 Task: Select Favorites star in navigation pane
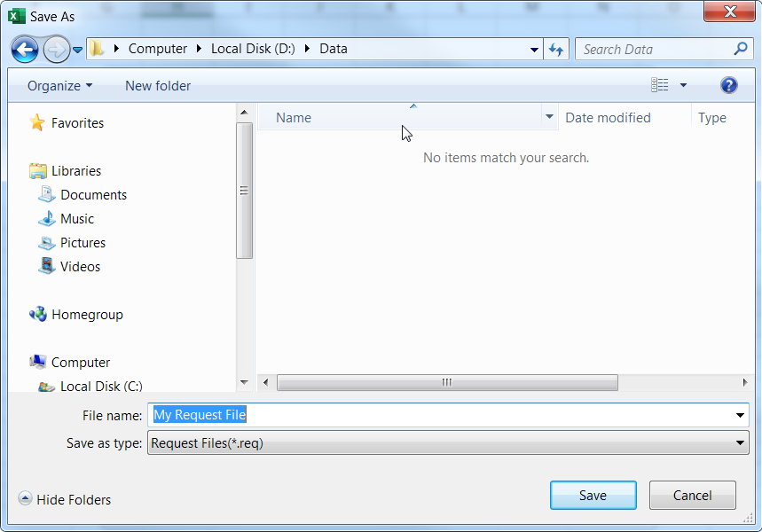[x=37, y=123]
